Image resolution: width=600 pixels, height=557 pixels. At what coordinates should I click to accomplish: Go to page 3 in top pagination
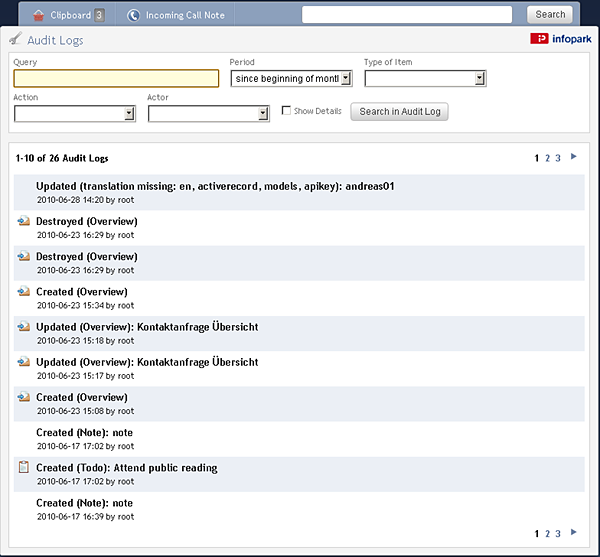[x=558, y=158]
